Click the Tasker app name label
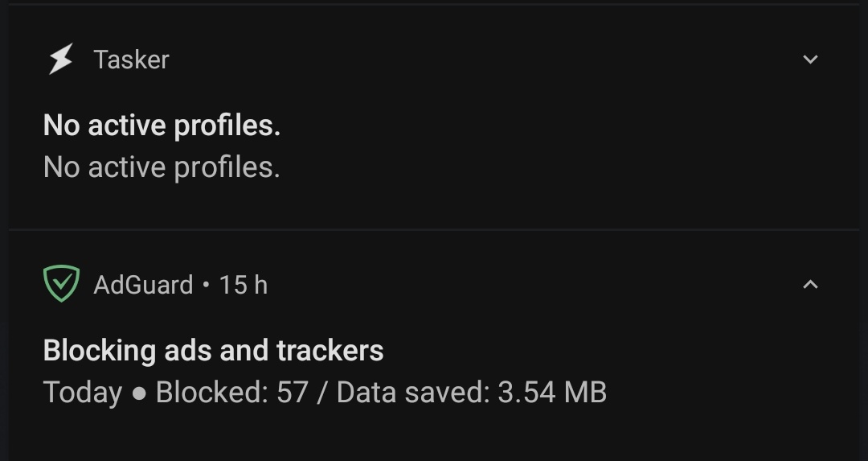Viewport: 868px width, 461px height. pos(131,60)
